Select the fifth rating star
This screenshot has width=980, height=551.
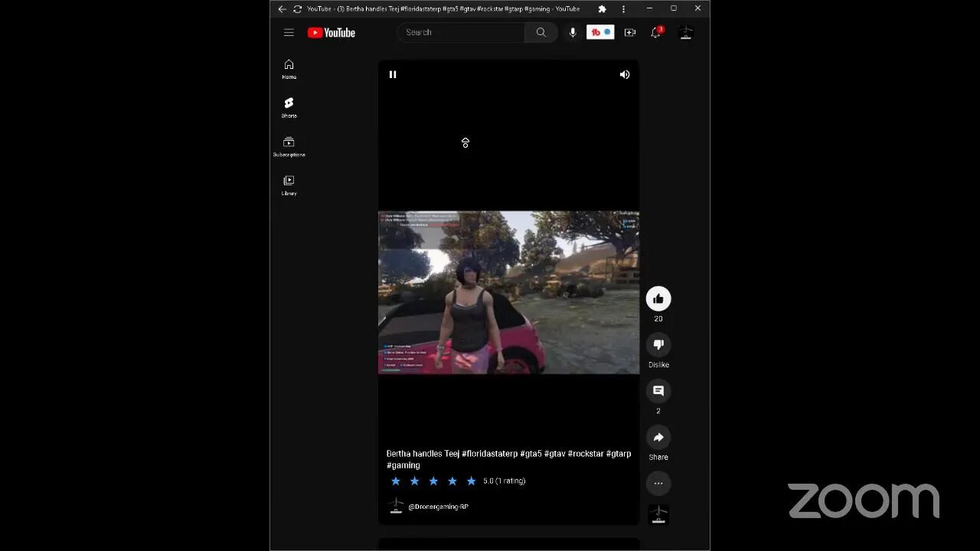471,481
